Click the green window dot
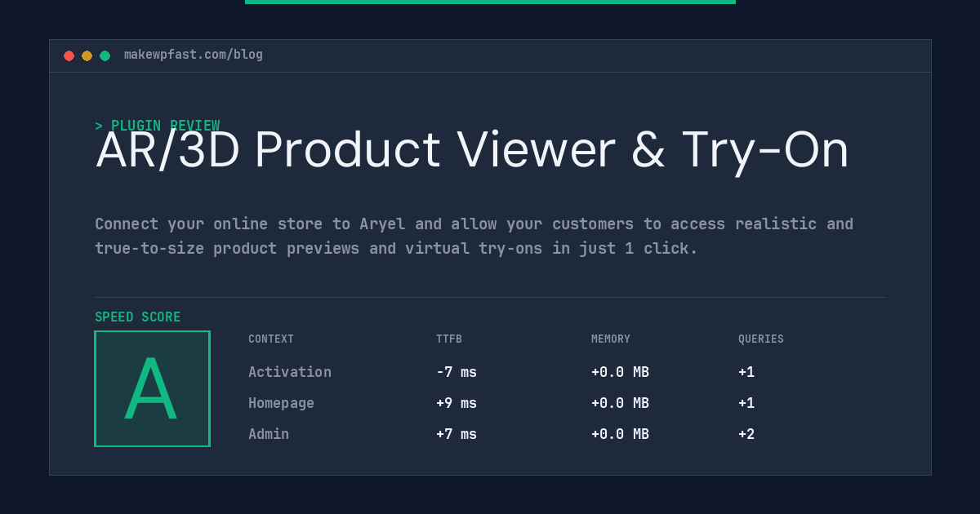The image size is (980, 514). (105, 55)
